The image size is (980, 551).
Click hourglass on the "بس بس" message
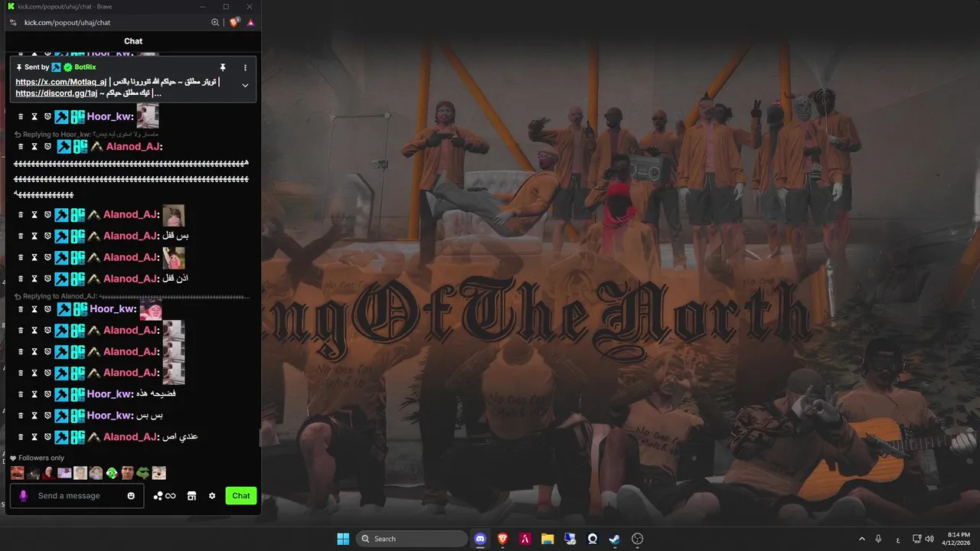pyautogui.click(x=34, y=416)
